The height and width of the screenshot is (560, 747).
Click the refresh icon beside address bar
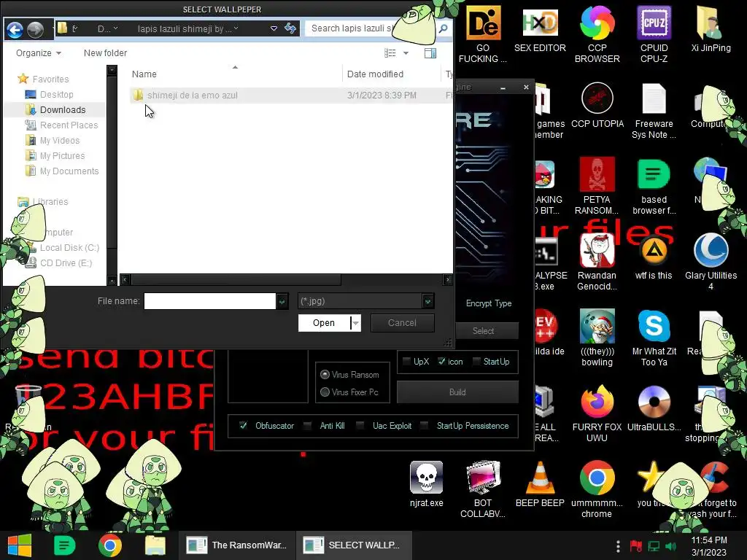pyautogui.click(x=290, y=28)
